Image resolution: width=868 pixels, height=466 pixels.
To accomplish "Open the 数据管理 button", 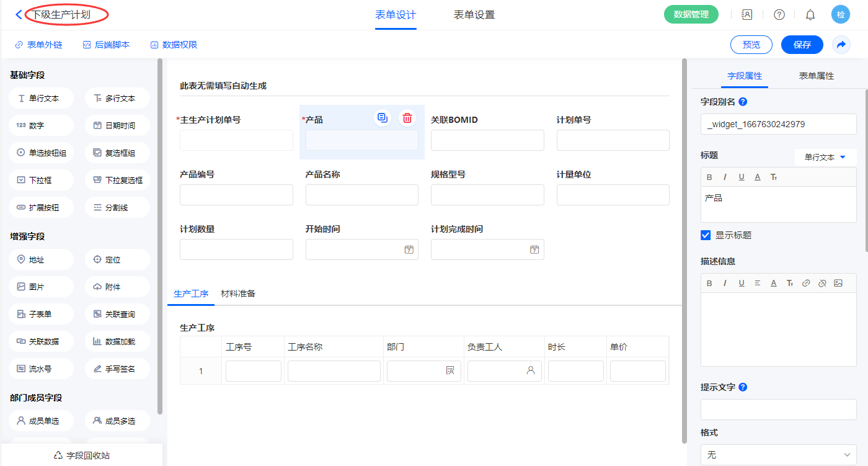I will click(691, 15).
